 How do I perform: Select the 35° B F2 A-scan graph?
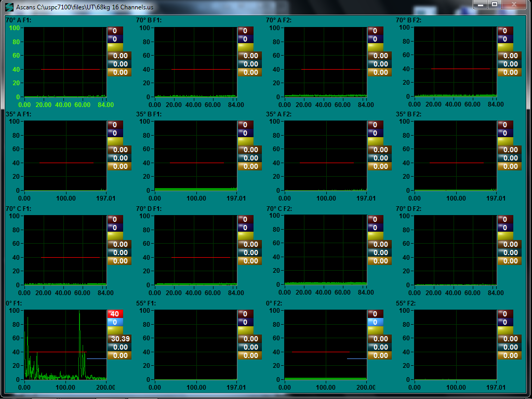455,156
